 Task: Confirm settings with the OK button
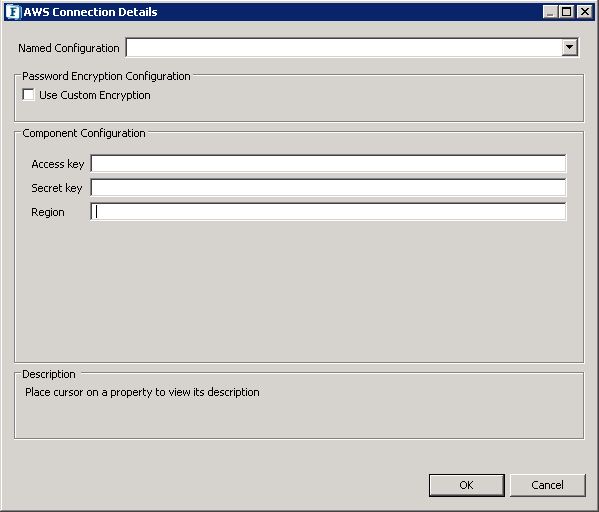click(466, 485)
